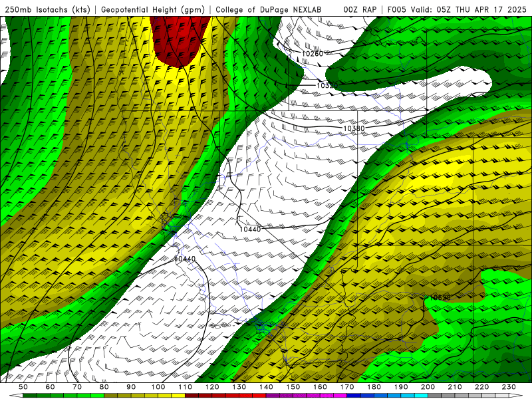The image size is (532, 399).
Task: Click the 10260 height contour label
Action: (x=313, y=53)
